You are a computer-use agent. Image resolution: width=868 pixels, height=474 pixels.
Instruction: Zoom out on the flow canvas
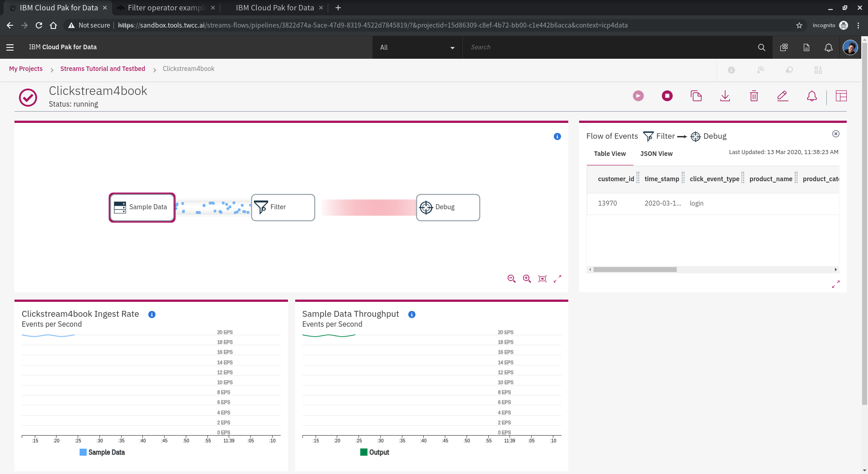(511, 279)
